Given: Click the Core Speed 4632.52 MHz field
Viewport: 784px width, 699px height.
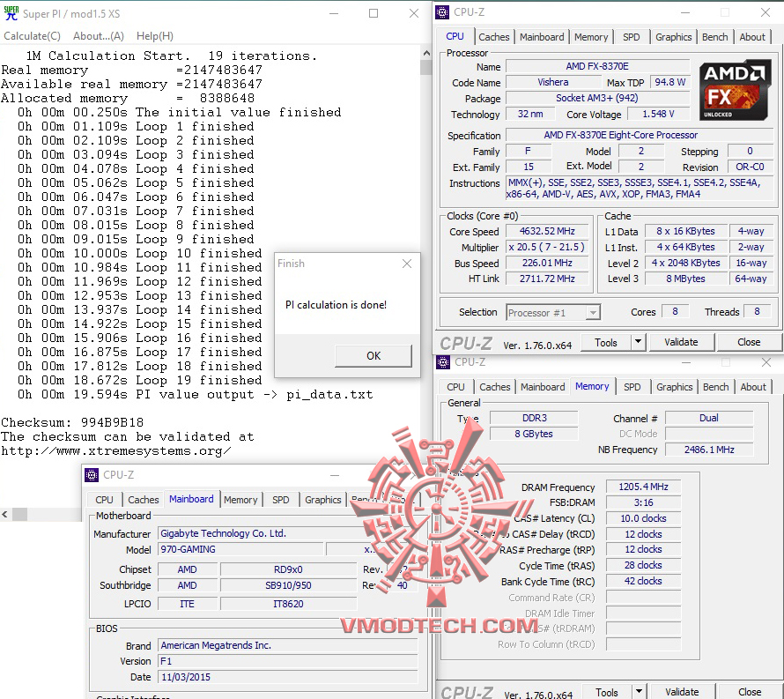Looking at the screenshot, I should tap(547, 231).
